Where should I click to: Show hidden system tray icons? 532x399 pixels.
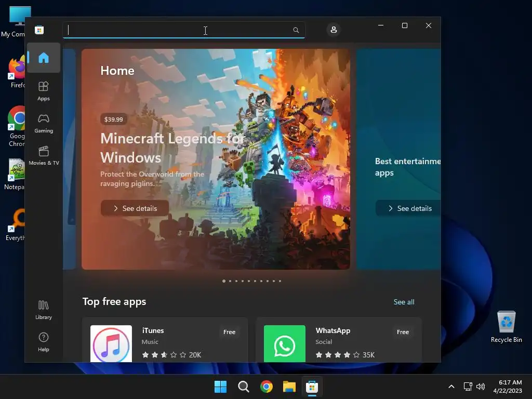coord(451,387)
